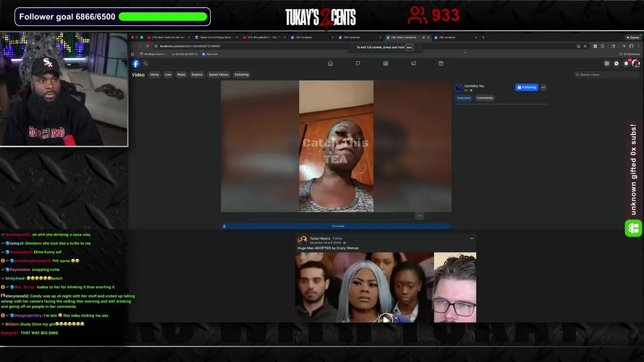Select the Home video tab
The width and height of the screenshot is (644, 362).
pos(154,74)
